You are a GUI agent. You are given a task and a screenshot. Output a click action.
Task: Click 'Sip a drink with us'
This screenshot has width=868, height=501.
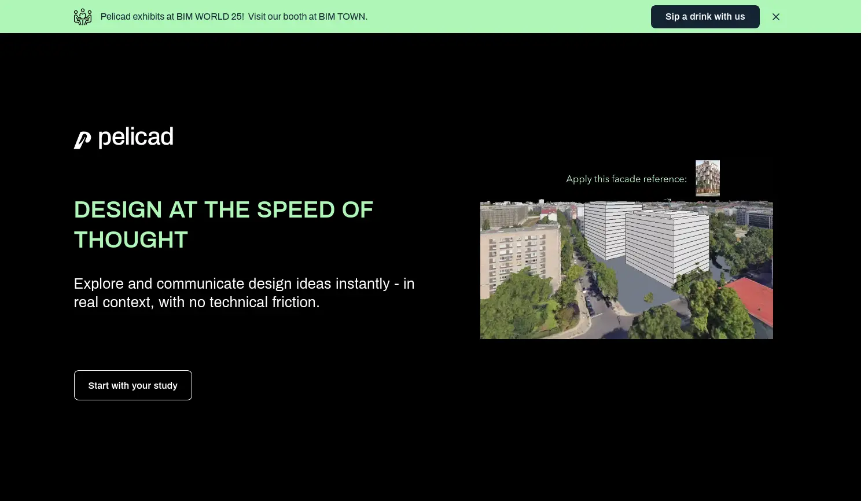[x=705, y=16]
